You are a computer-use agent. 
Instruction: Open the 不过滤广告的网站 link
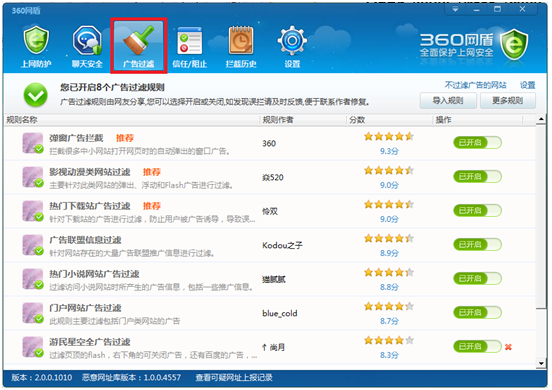(x=475, y=85)
